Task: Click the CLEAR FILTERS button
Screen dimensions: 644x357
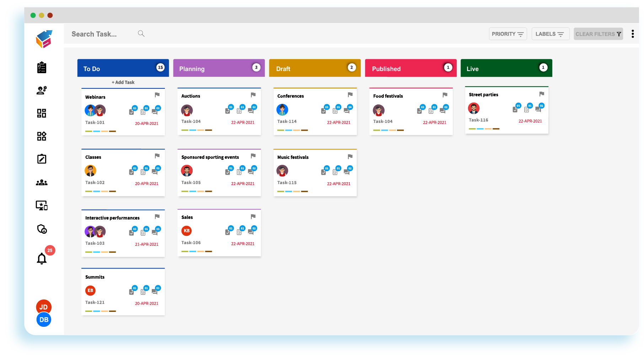Action: click(598, 34)
